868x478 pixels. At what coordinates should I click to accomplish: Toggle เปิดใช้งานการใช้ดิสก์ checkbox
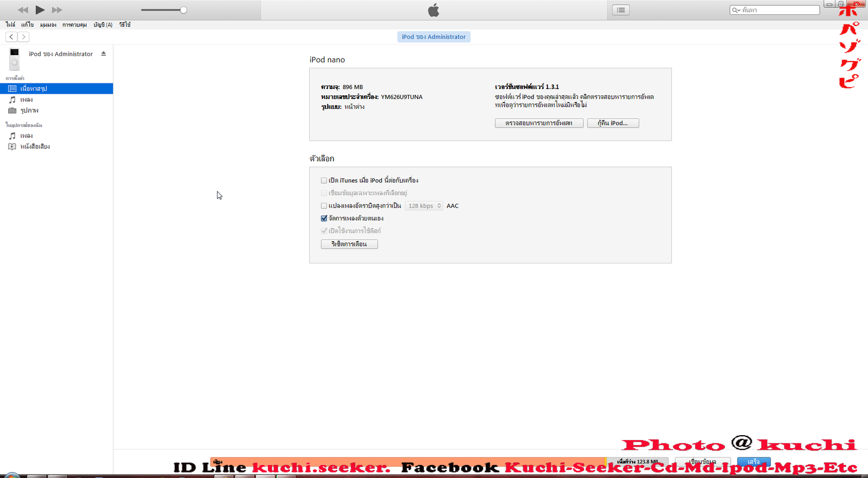pos(324,231)
